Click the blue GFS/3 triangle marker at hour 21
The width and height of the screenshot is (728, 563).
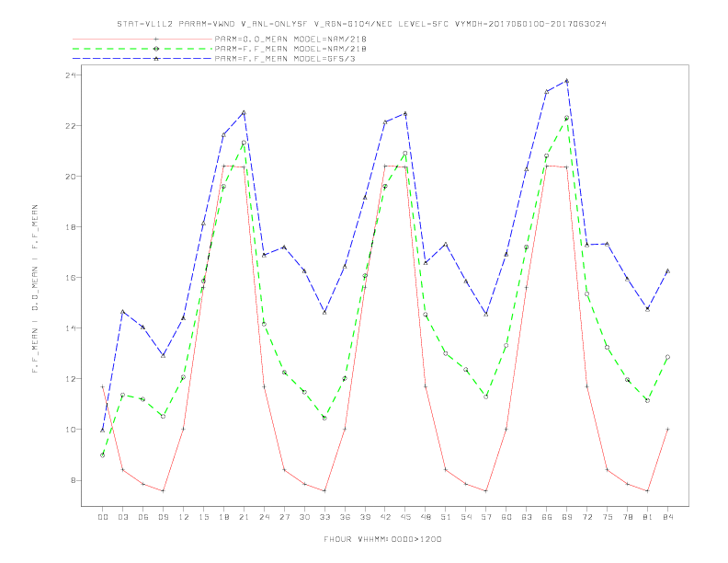tap(244, 112)
